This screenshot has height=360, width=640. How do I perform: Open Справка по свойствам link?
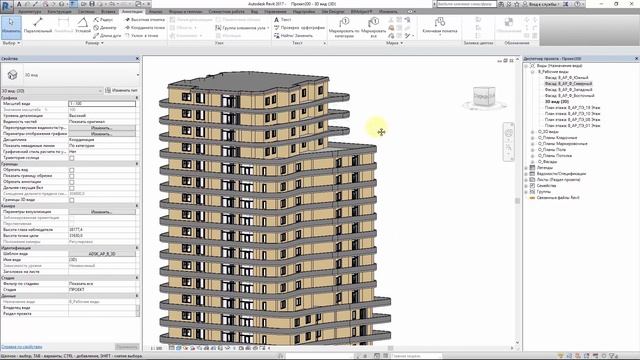[22, 347]
